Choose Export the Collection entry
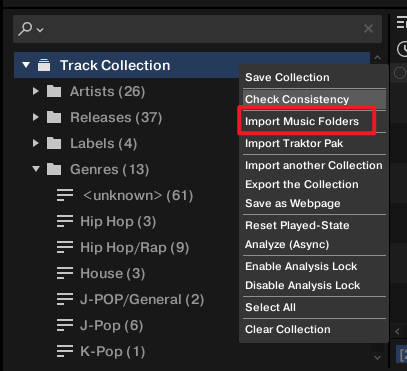The height and width of the screenshot is (371, 407). 314,184
